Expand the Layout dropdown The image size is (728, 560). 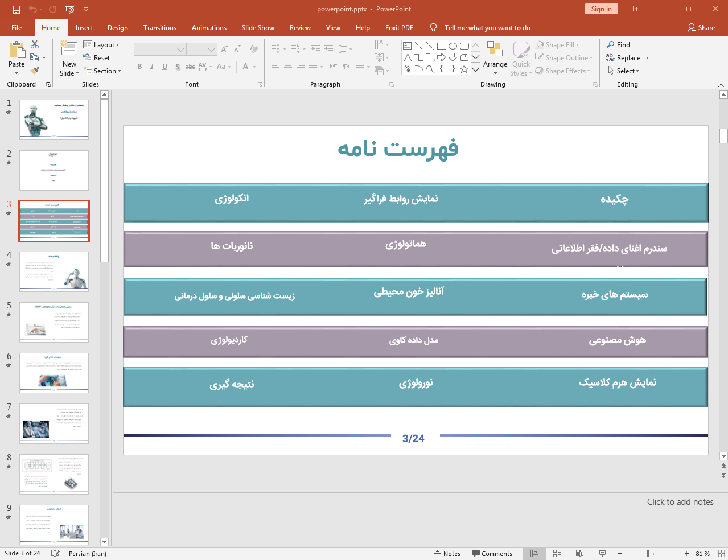(x=101, y=45)
